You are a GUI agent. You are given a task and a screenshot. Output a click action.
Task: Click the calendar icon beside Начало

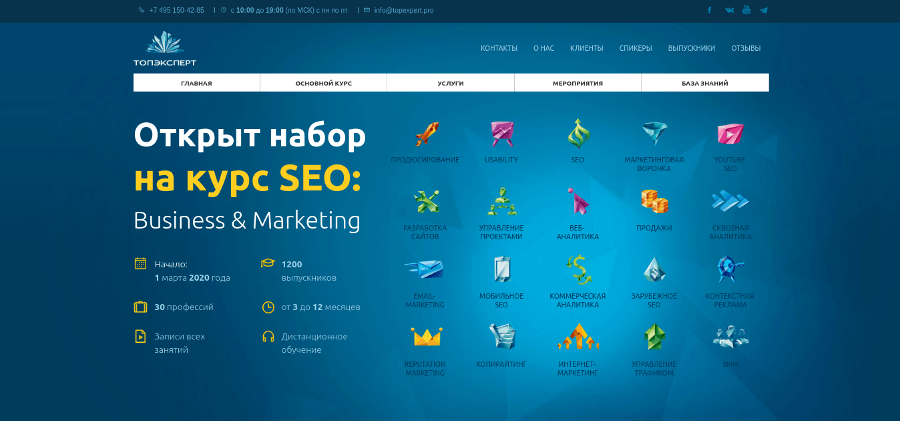[141, 264]
